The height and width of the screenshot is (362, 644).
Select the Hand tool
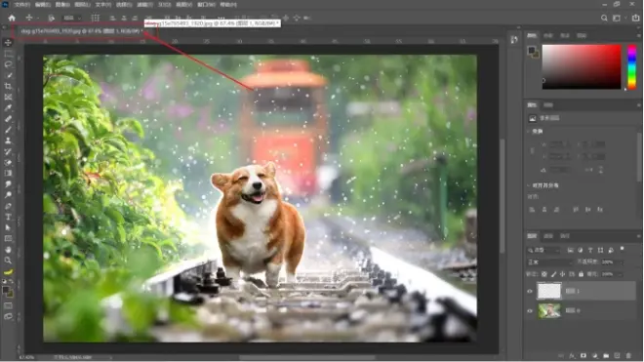pos(8,250)
